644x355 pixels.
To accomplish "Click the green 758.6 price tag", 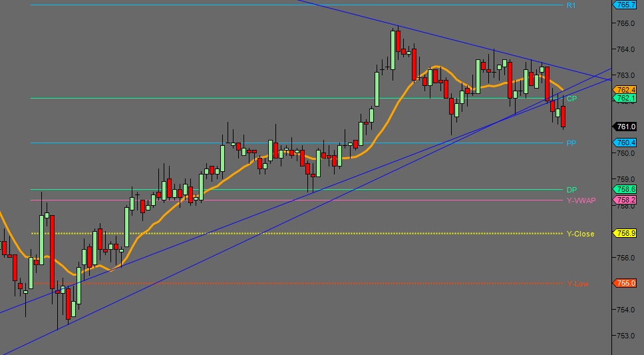I will click(625, 189).
